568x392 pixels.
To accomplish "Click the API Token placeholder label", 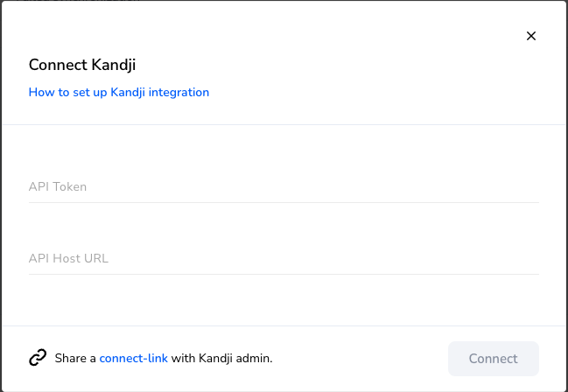I will click(x=58, y=186).
